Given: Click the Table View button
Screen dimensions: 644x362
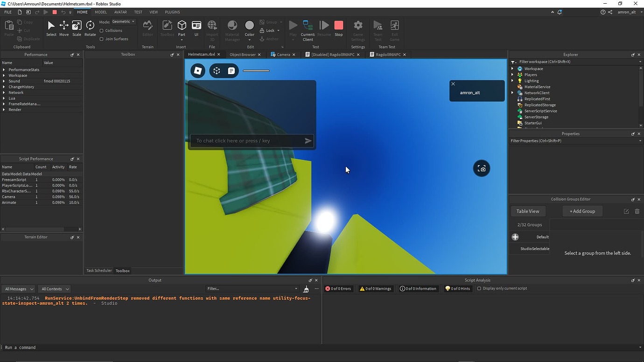Looking at the screenshot, I should 528,211.
